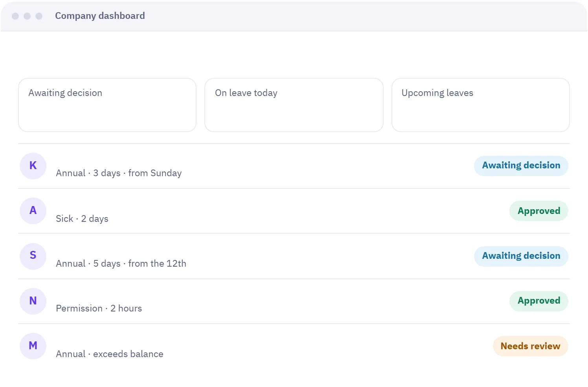
Task: Click the N avatar icon
Action: [x=33, y=301]
